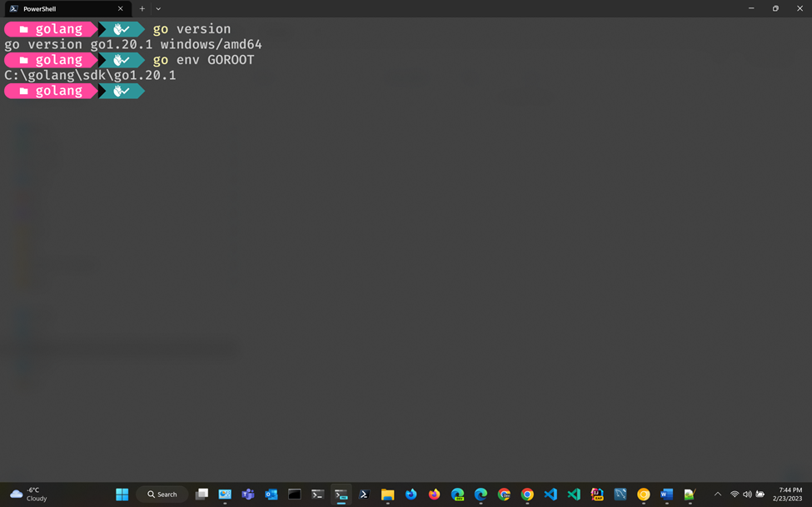Click the 'go env GOROOT' command text
Viewport: 812px width, 507px height.
(x=203, y=60)
